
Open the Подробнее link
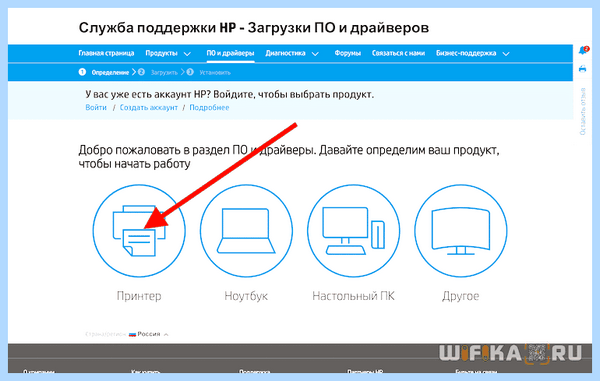(x=209, y=107)
